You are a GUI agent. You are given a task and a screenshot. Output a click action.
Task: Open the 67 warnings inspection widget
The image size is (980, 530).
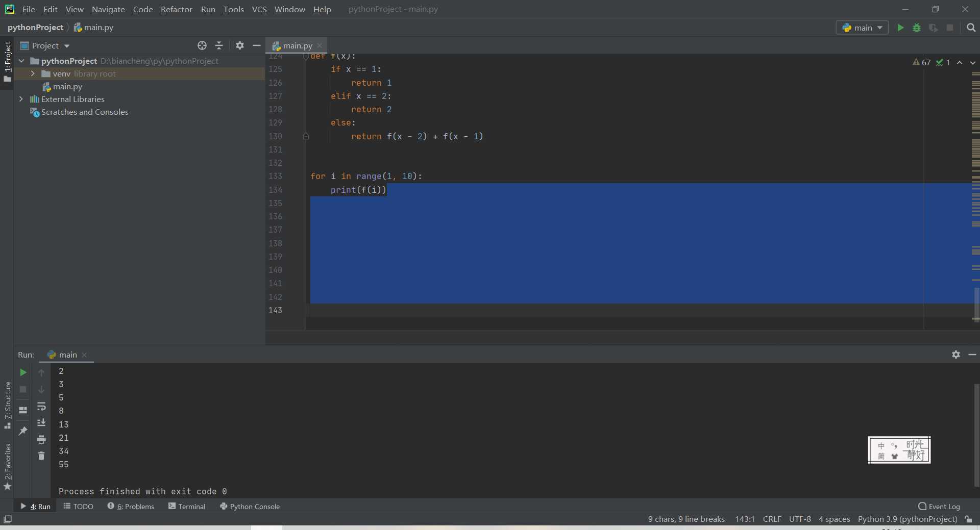922,62
